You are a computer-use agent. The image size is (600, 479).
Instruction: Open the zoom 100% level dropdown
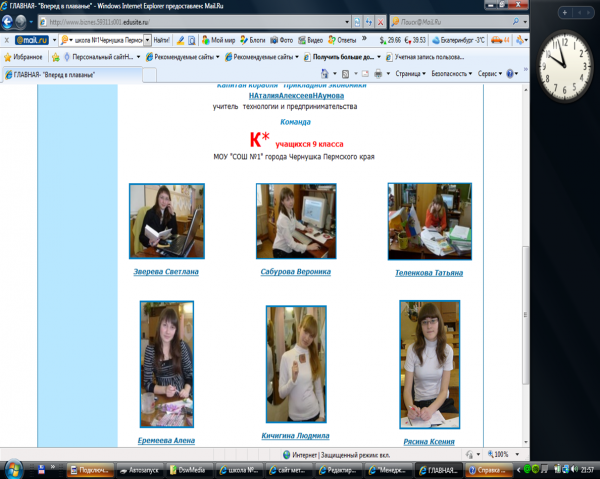[517, 455]
